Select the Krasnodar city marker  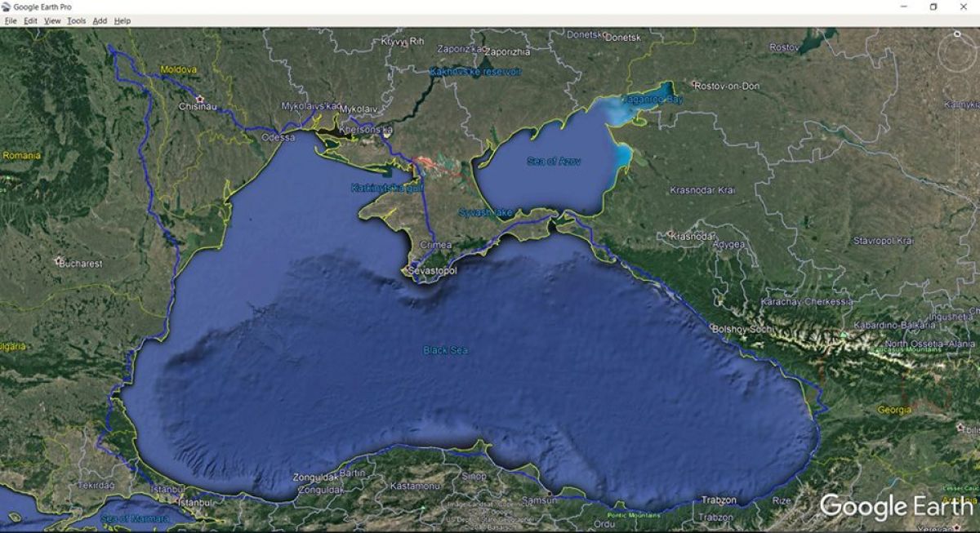point(670,235)
